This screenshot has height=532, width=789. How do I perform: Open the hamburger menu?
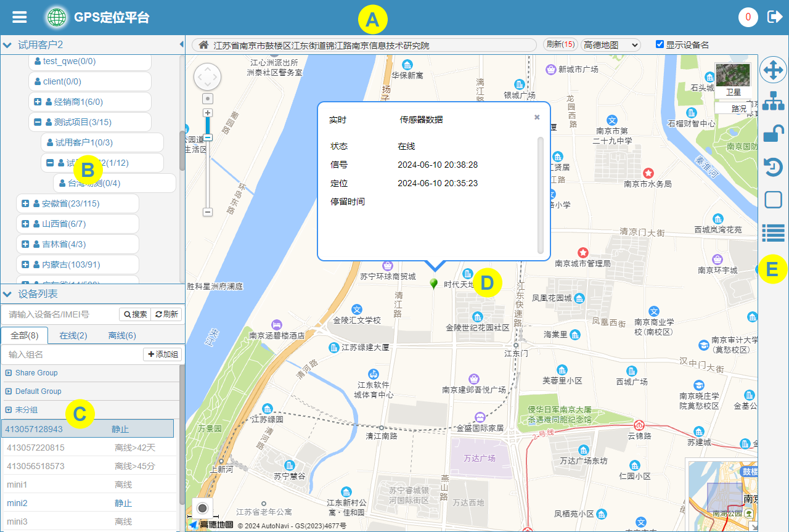tap(20, 17)
